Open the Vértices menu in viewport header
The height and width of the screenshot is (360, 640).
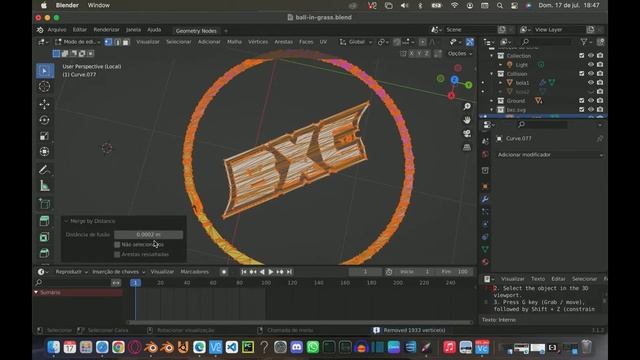[x=258, y=42]
